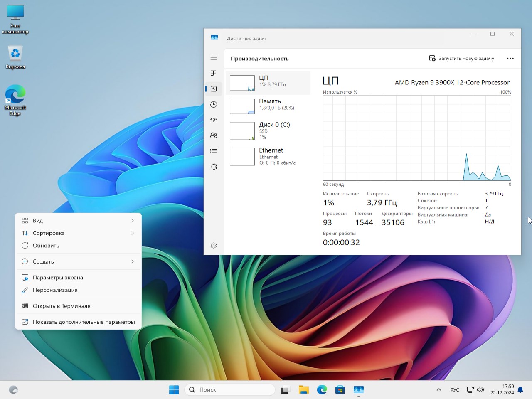Open Task Manager settings gear icon
532x399 pixels.
click(x=214, y=245)
